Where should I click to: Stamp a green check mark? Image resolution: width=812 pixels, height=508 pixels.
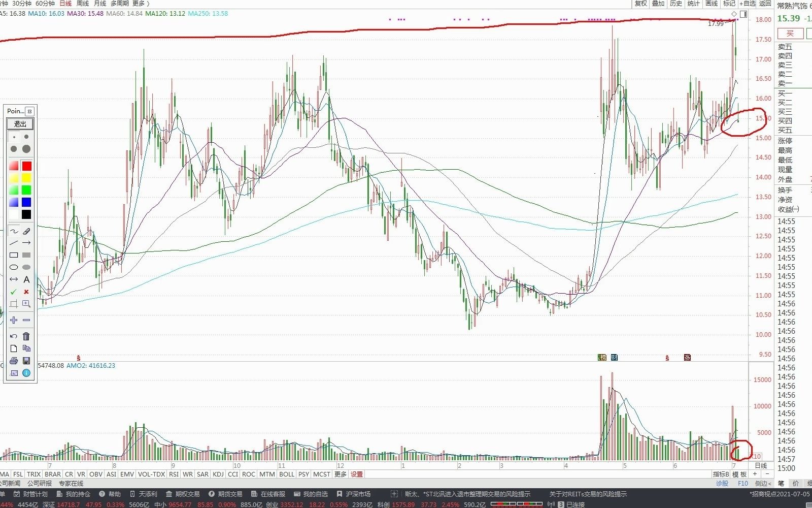[14, 292]
